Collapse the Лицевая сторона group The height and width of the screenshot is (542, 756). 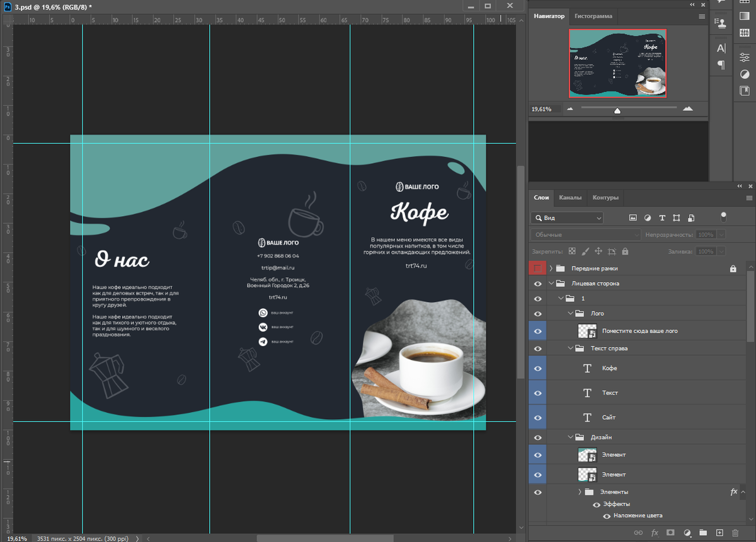(x=551, y=284)
